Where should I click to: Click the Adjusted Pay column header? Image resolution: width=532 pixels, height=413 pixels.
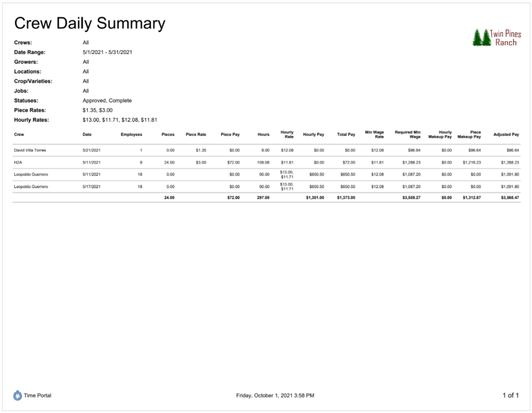point(506,135)
